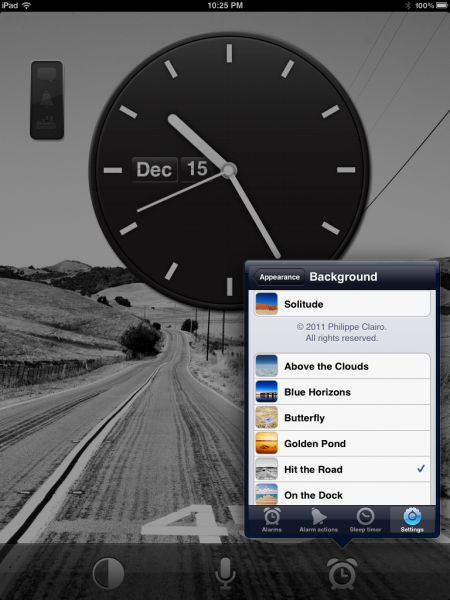Select the Settings tab
This screenshot has height=600, width=450.
(x=412, y=520)
